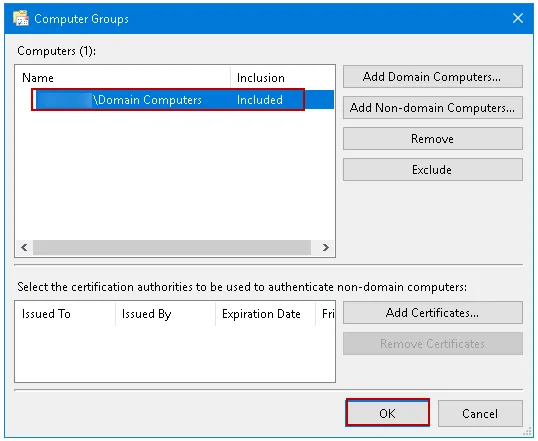Screen dimensions: 538x441
Task: Click Add Domain Computers button
Action: 433,77
